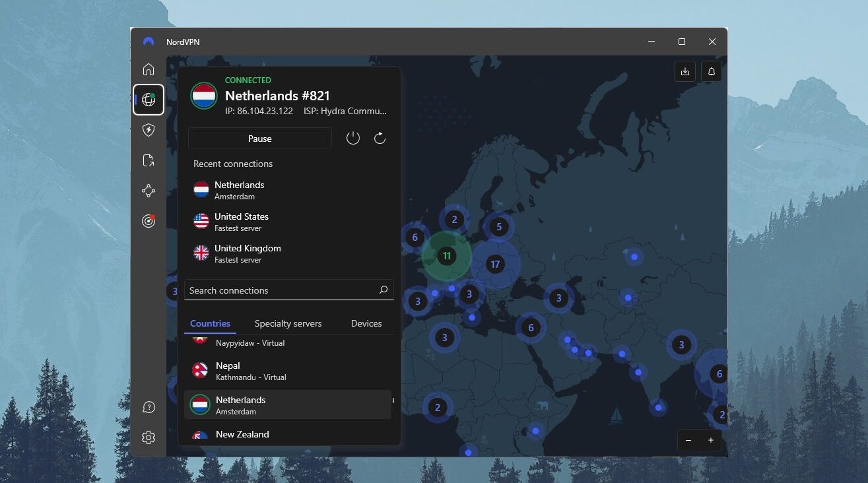Click the search magnifier icon
The image size is (868, 483).
point(384,290)
